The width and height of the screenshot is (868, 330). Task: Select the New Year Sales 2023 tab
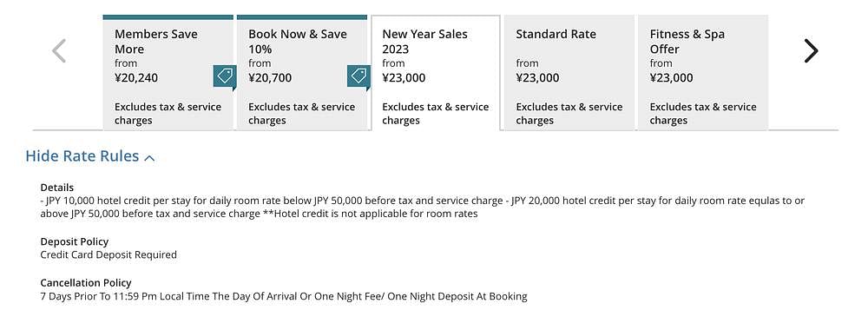point(436,73)
